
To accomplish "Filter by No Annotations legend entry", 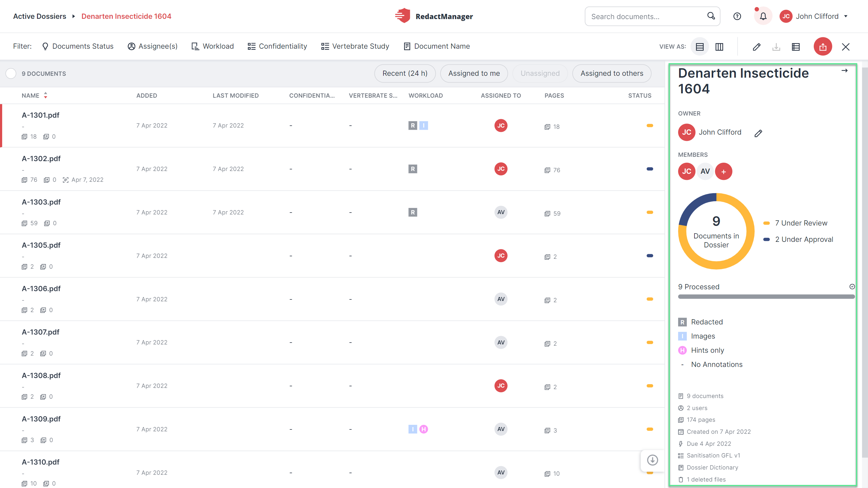I will [x=710, y=364].
